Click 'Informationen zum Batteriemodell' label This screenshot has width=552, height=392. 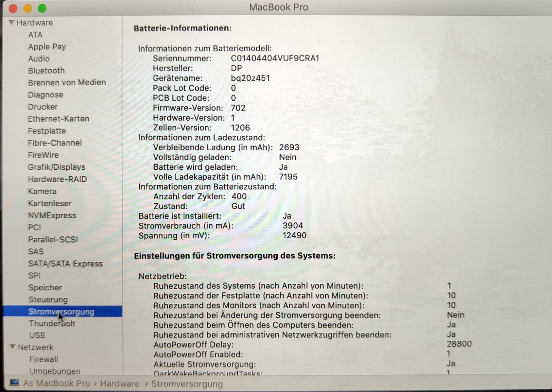tap(205, 49)
